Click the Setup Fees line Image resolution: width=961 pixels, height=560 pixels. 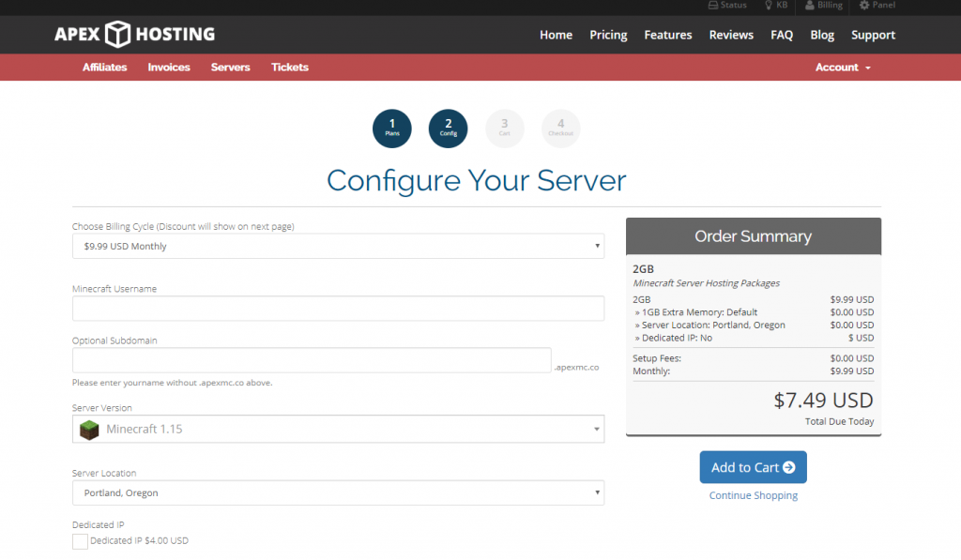click(754, 357)
